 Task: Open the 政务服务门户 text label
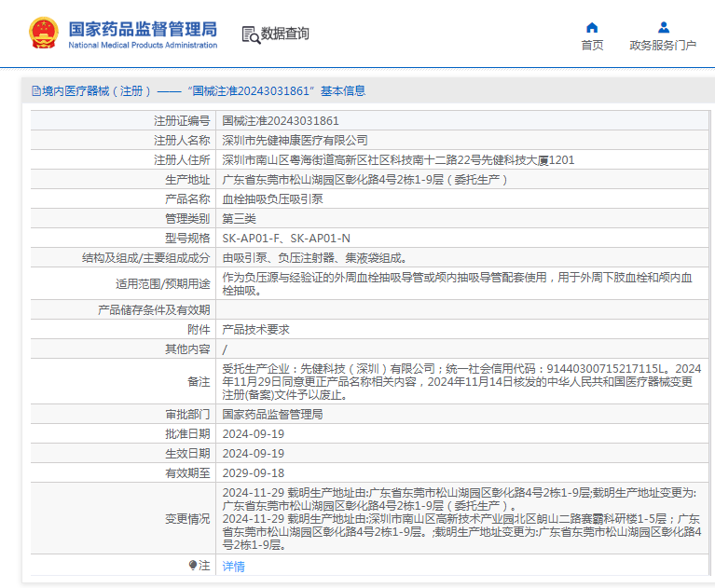pyautogui.click(x=663, y=45)
